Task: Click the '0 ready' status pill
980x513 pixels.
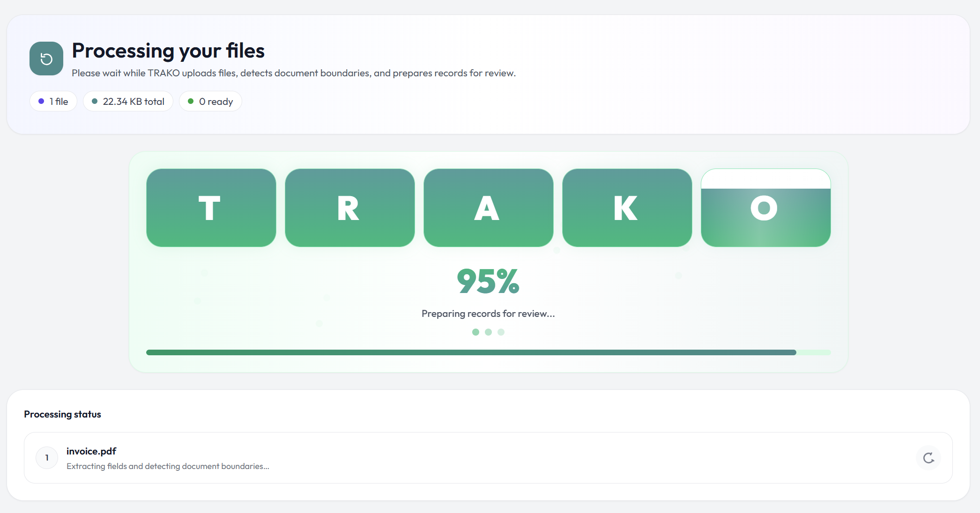Action: [210, 102]
